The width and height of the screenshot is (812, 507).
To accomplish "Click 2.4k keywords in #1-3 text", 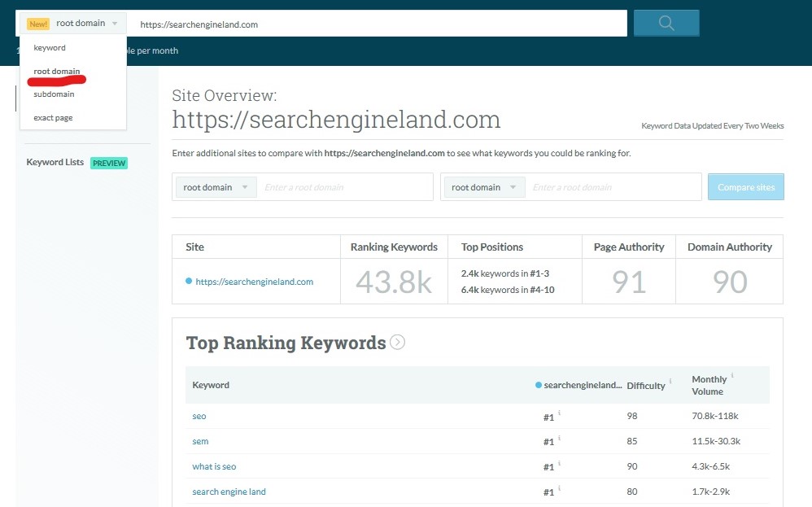I will click(x=505, y=273).
